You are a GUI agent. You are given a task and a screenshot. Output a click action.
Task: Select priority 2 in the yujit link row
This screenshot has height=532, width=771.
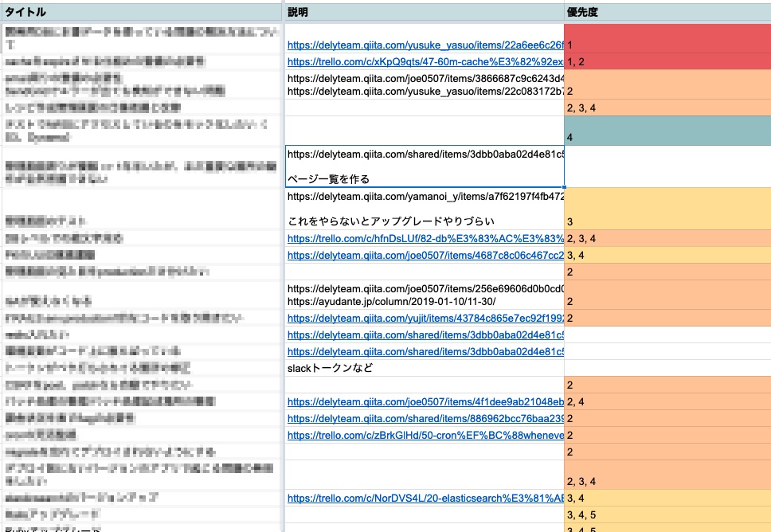tap(667, 318)
